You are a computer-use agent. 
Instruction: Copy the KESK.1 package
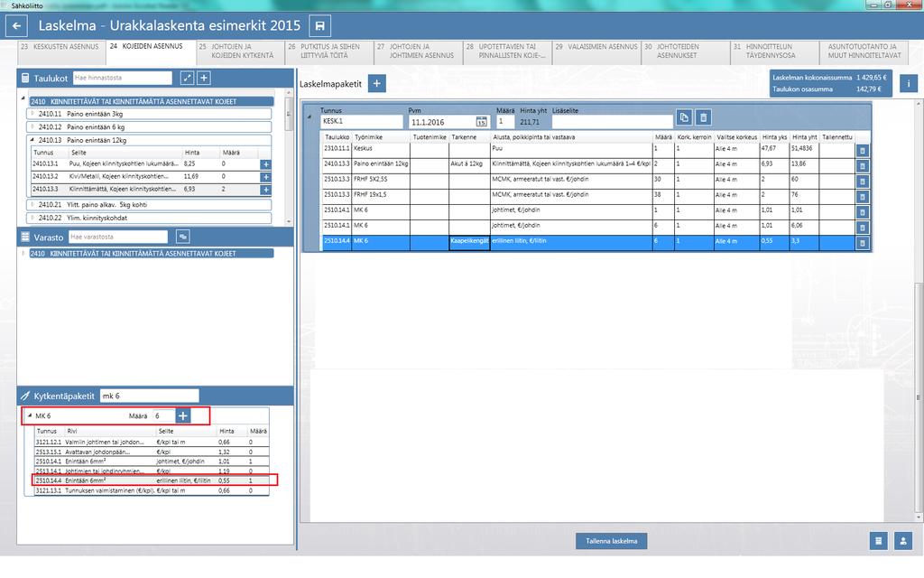click(684, 117)
